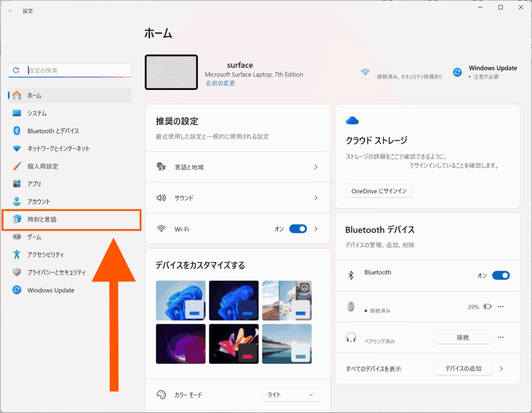Viewport: 532px width, 413px height.
Task: Click the ホーム house icon in the sidebar
Action: tap(17, 96)
